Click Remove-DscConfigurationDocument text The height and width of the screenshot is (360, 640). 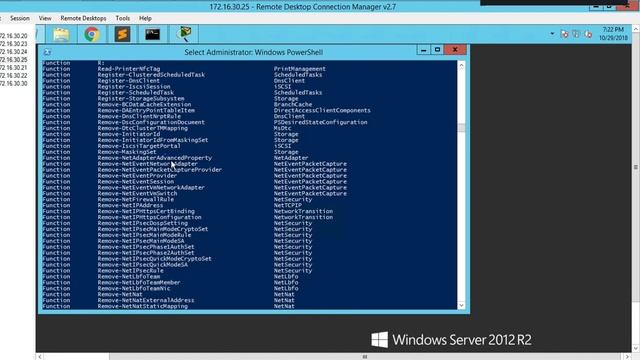[x=151, y=122]
